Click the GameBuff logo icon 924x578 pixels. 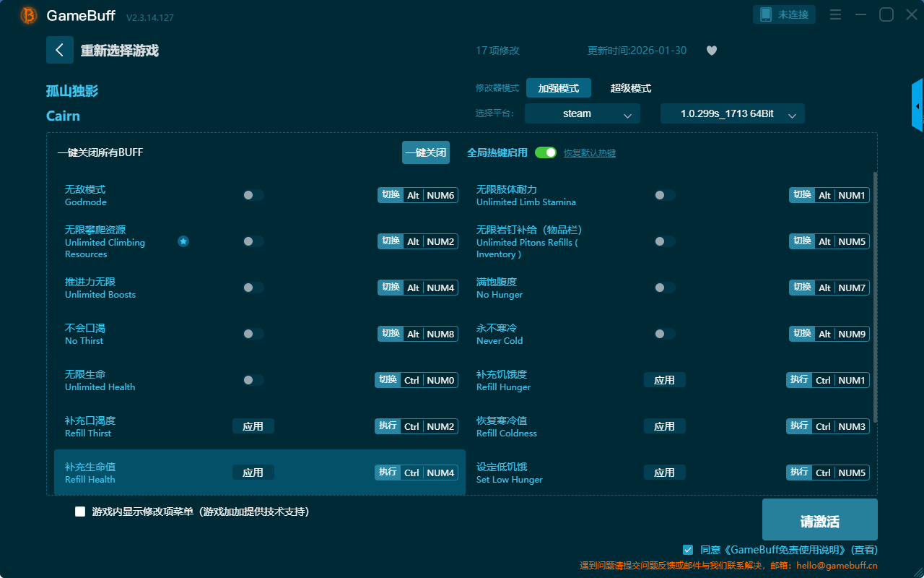point(29,15)
